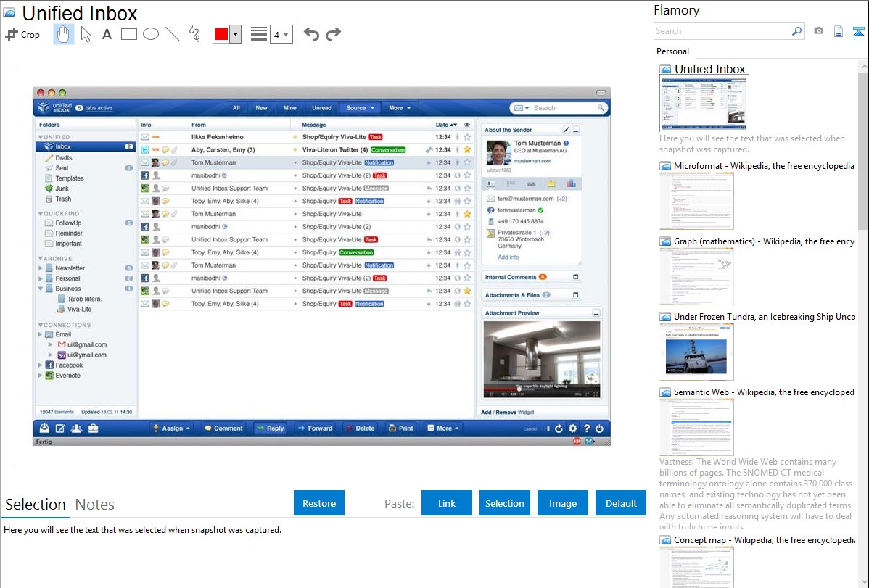Click the power icon in snapshot toolbar
The width and height of the screenshot is (869, 588).
point(600,428)
